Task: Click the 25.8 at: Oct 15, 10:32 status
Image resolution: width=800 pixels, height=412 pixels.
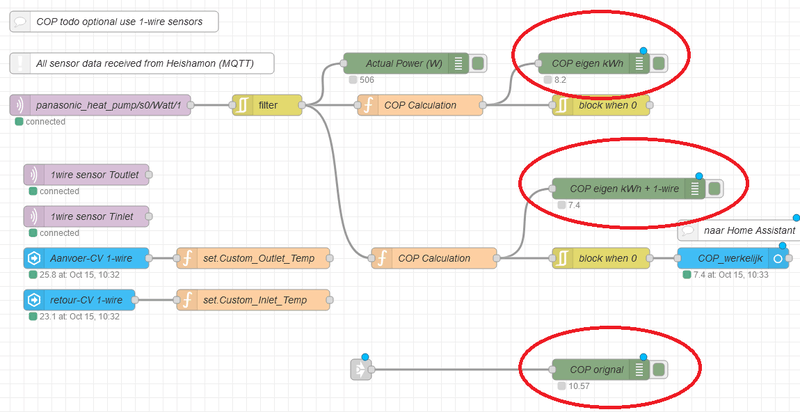Action: pyautogui.click(x=79, y=275)
